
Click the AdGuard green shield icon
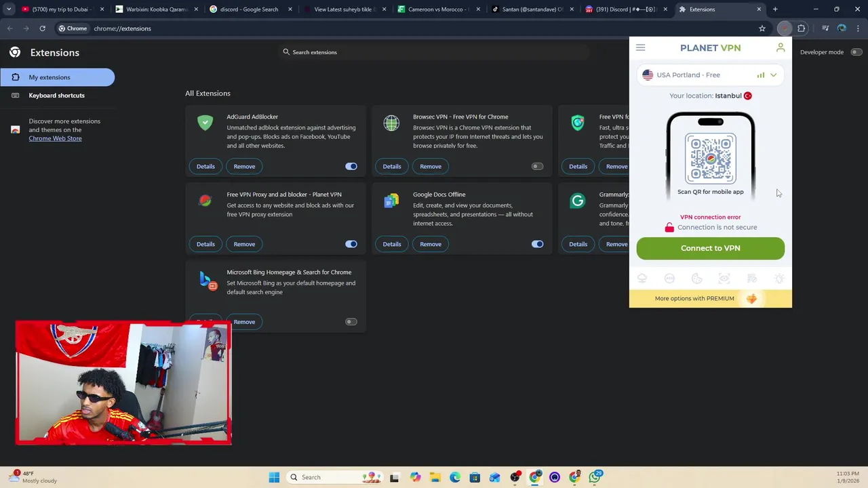(x=205, y=123)
